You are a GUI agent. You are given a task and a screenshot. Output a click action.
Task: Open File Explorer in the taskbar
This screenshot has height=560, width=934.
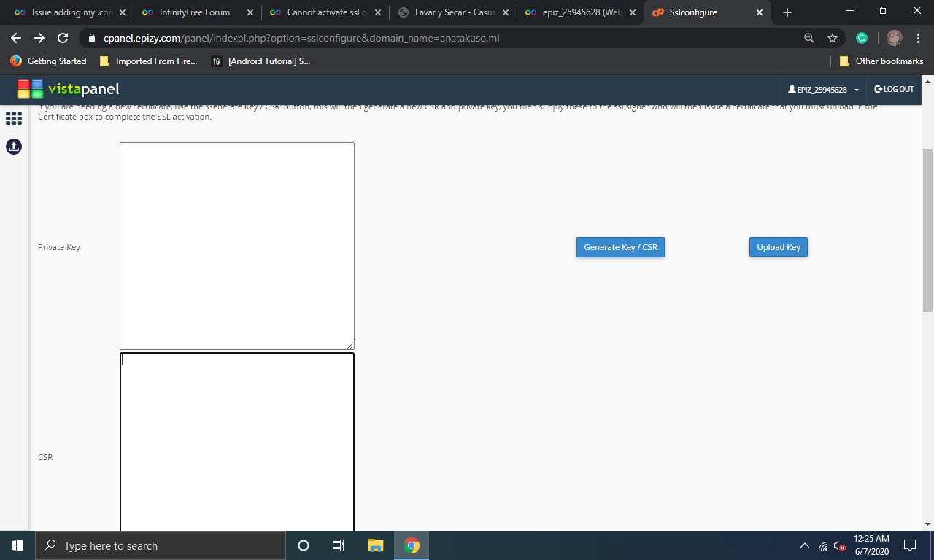tap(375, 545)
